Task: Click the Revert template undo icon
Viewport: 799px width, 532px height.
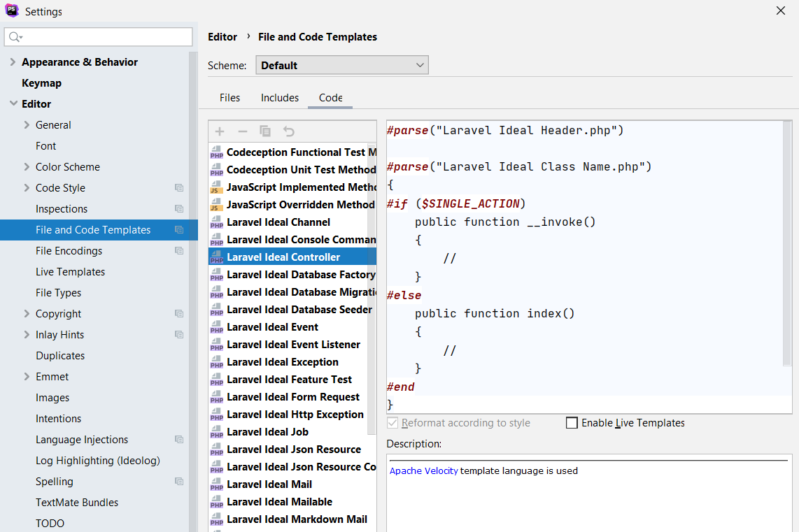Action: coord(288,131)
